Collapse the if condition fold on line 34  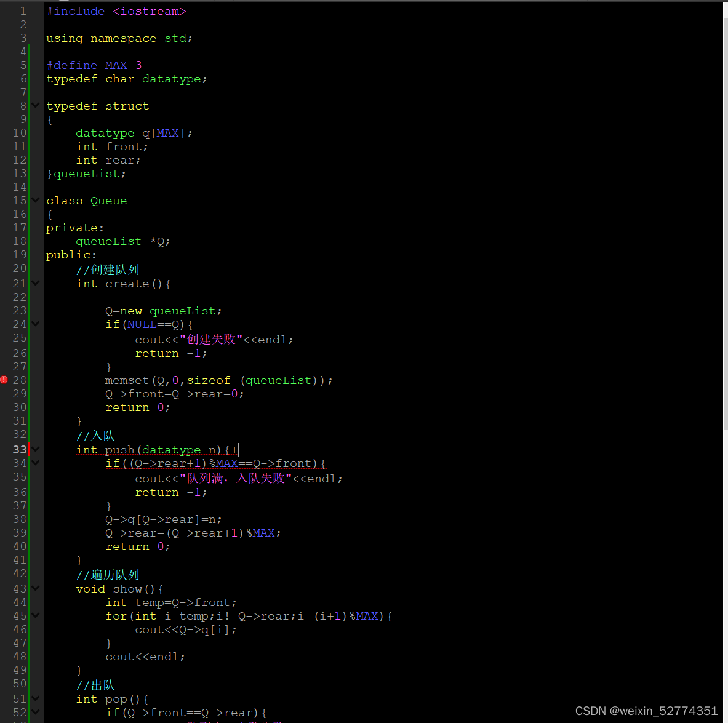35,463
